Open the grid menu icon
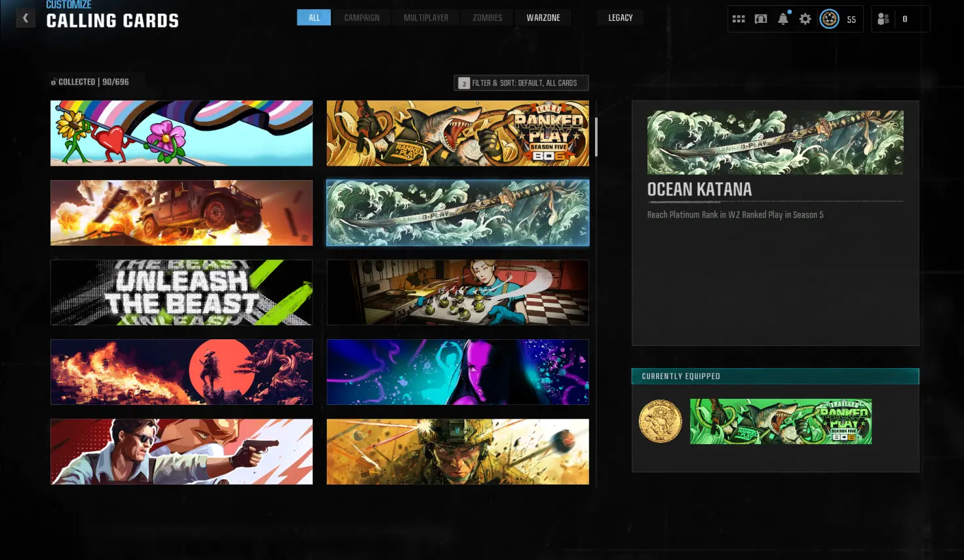Screen dimensions: 964x560 [739, 19]
